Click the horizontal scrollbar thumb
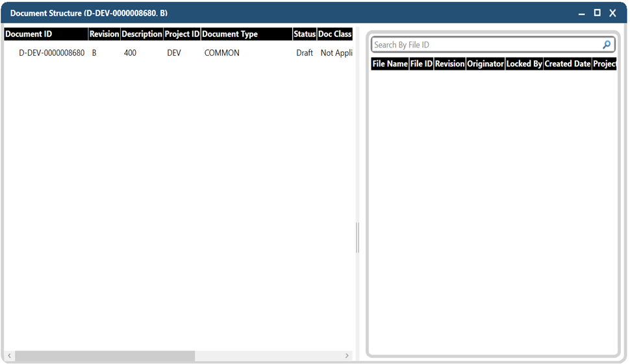Image resolution: width=630 pixels, height=364 pixels. (105, 356)
